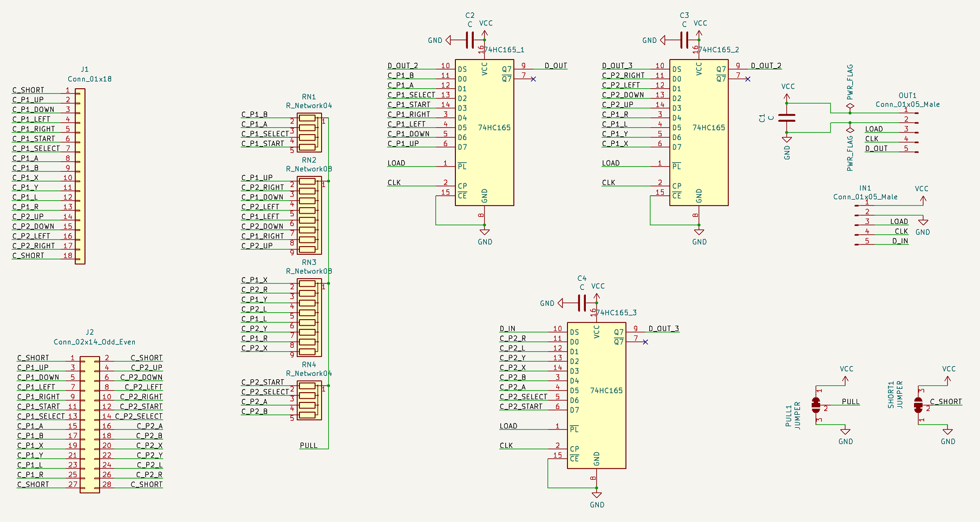Select the C4 capacitor symbol

click(582, 303)
